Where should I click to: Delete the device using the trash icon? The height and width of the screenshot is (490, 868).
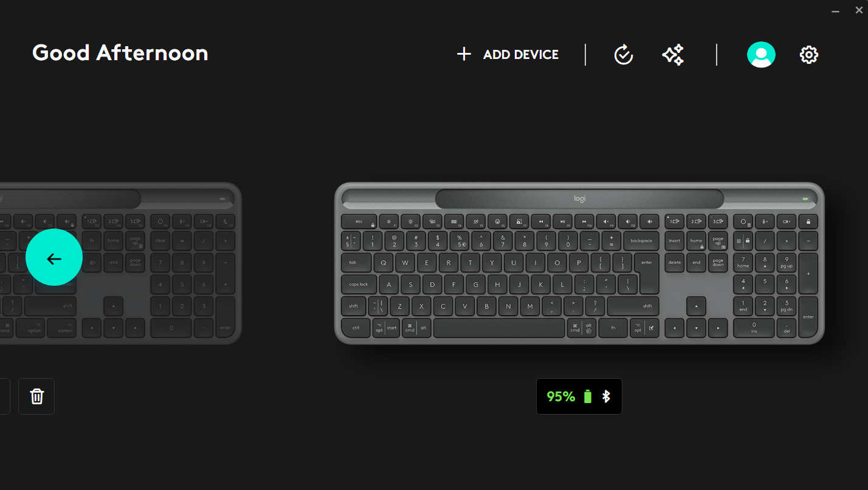[x=36, y=396]
